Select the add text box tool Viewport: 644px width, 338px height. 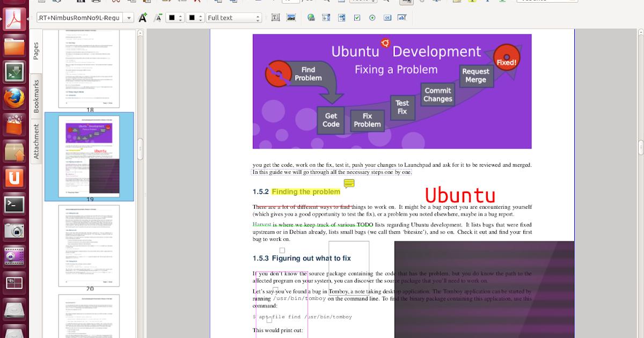[x=276, y=18]
